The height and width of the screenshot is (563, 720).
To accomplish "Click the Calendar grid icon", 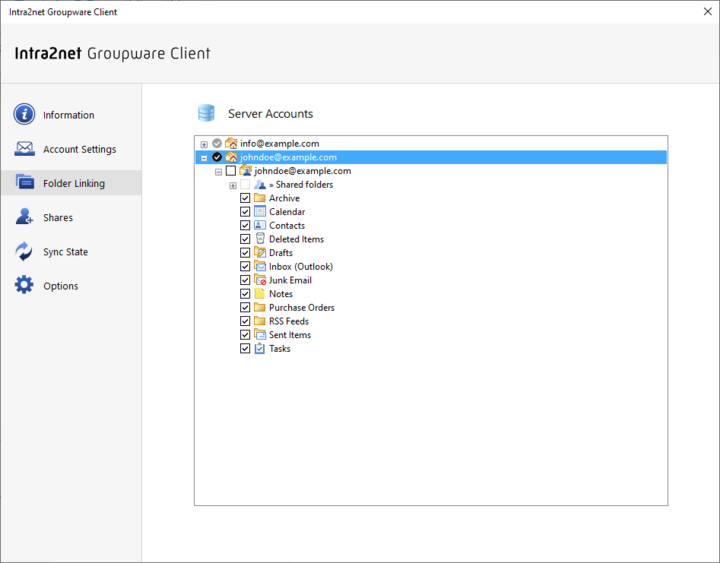I will coord(260,211).
